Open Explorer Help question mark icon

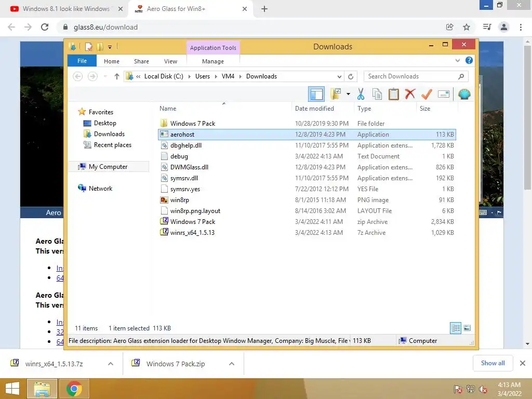[x=469, y=60]
